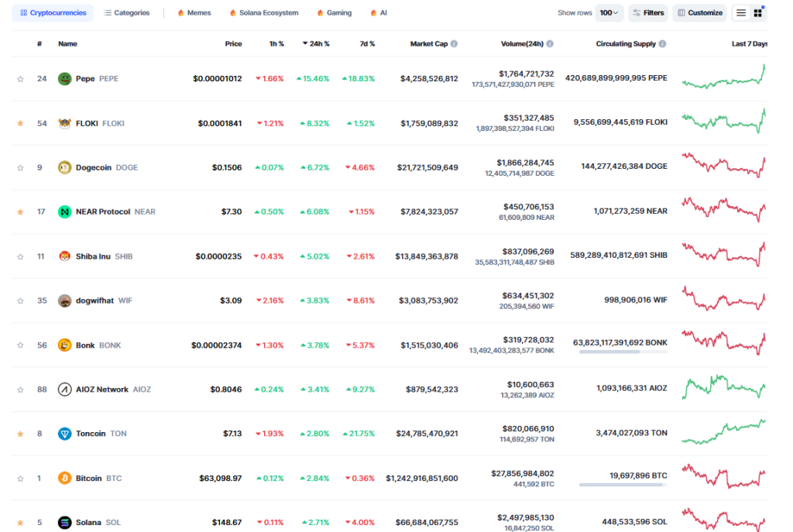Open the Toncoin 7-day sparkline chart
Image resolution: width=793 pixels, height=532 pixels.
724,432
